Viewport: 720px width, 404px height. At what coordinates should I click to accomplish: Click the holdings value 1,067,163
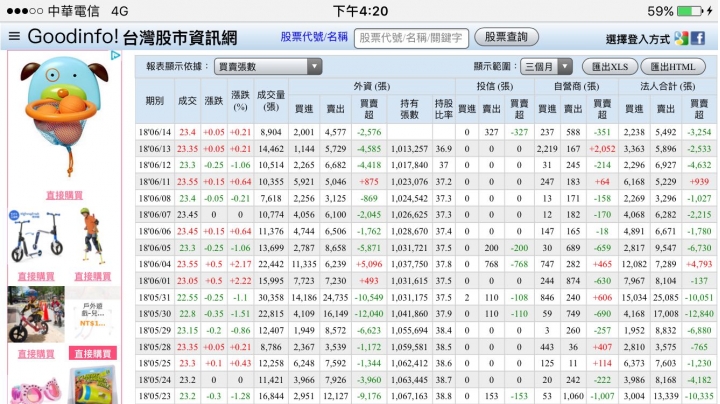(409, 396)
